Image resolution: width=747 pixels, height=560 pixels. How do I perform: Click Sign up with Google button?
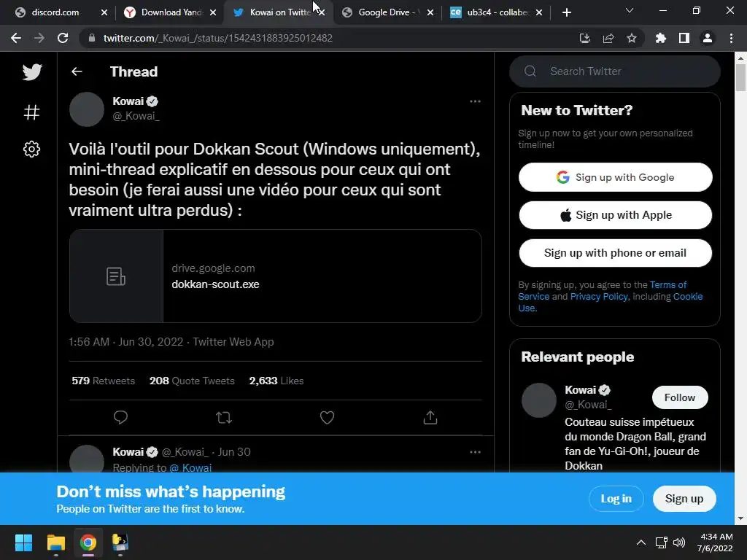pyautogui.click(x=615, y=177)
